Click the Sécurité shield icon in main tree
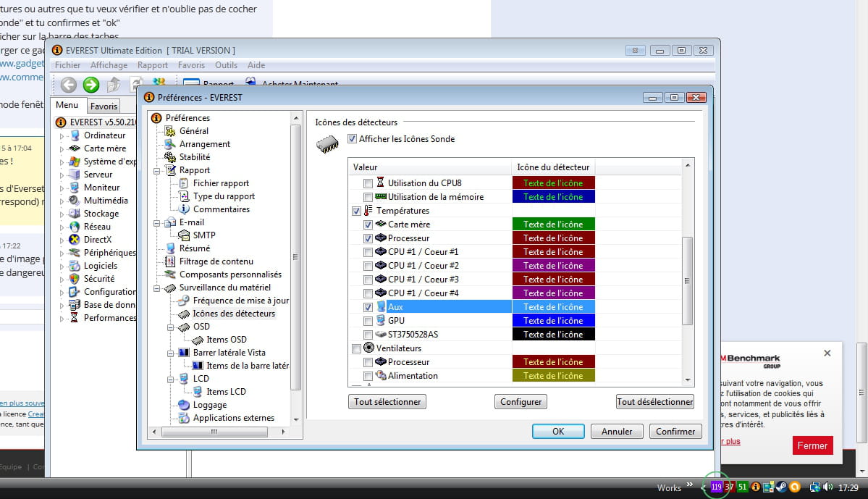868x499 pixels. (x=74, y=279)
